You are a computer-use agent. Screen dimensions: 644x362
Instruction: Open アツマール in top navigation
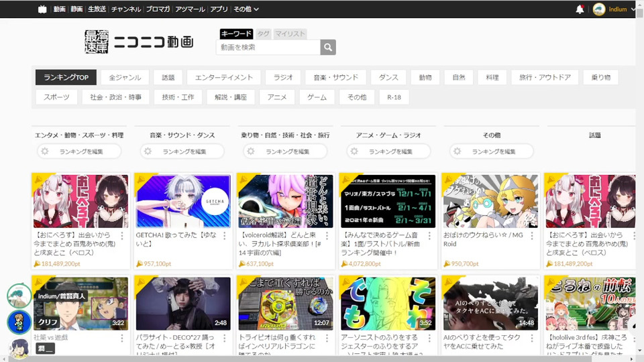(190, 9)
